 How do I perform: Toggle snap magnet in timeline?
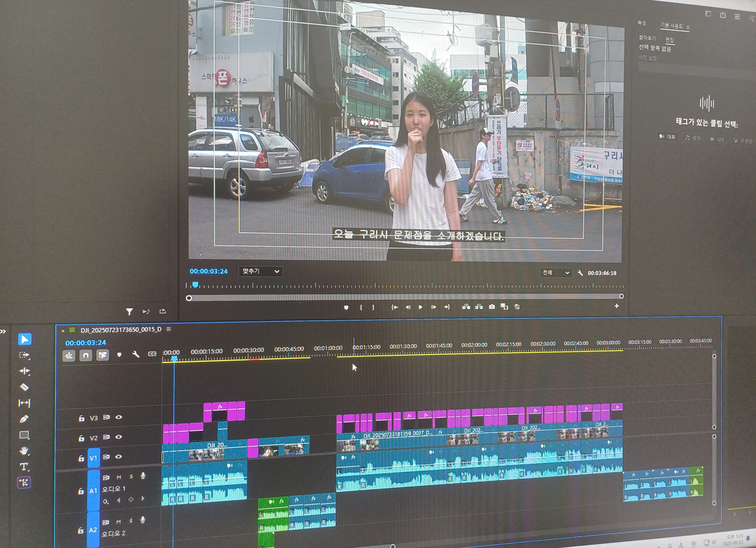[86, 355]
